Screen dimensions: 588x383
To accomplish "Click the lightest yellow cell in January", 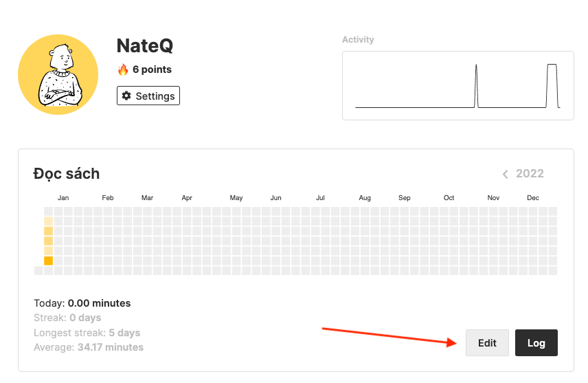I will coord(48,221).
